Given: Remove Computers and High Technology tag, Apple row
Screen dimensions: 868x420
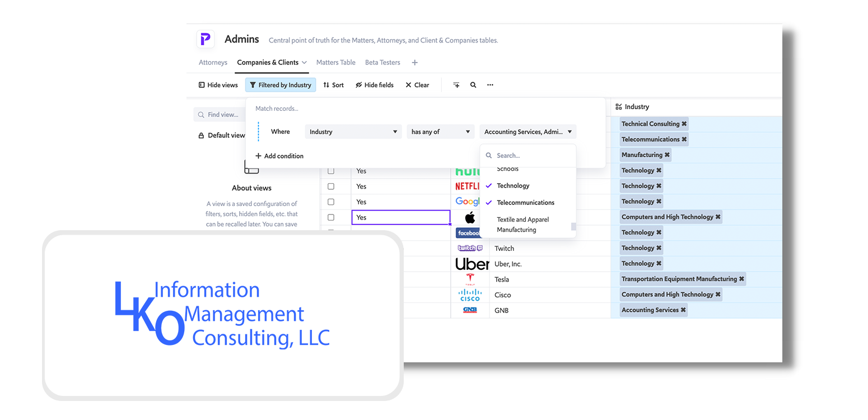Looking at the screenshot, I should pos(718,217).
